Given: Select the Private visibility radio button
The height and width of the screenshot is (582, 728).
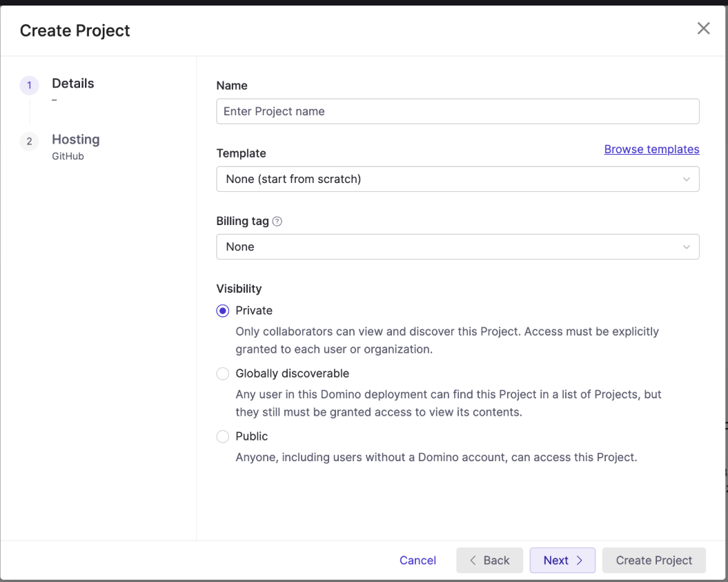Looking at the screenshot, I should click(223, 311).
